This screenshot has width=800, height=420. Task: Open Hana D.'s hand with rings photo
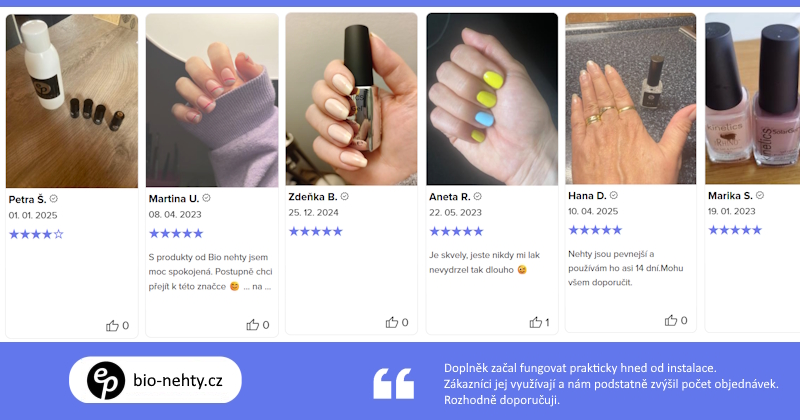(x=631, y=98)
